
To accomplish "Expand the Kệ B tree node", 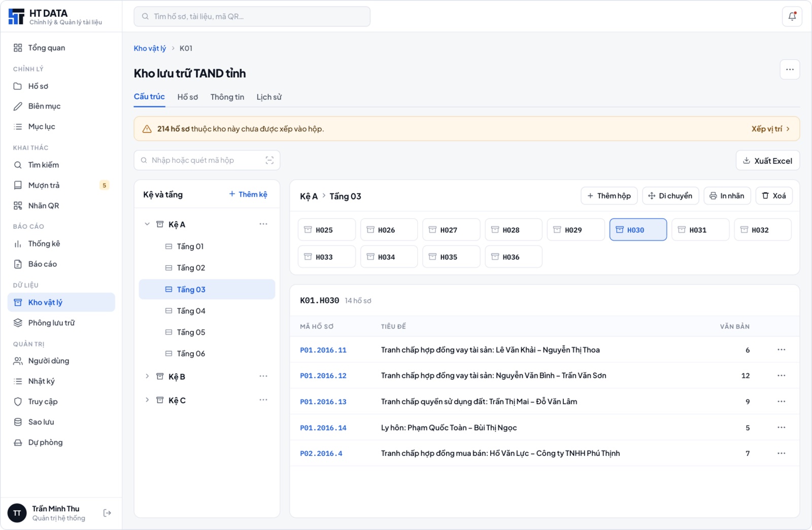I will point(147,376).
